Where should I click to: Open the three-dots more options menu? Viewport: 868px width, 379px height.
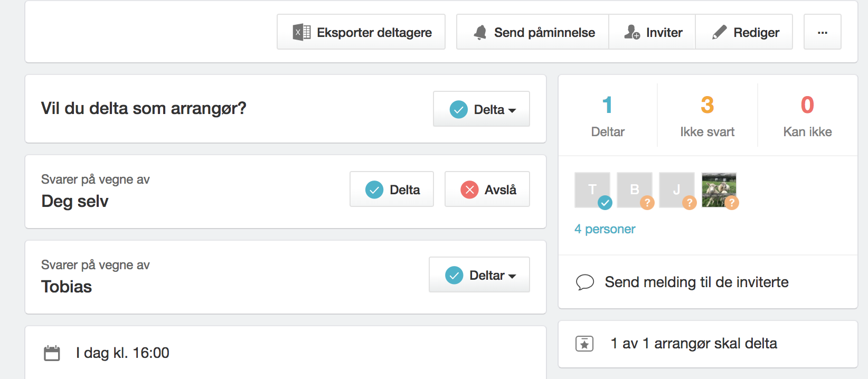pyautogui.click(x=822, y=32)
